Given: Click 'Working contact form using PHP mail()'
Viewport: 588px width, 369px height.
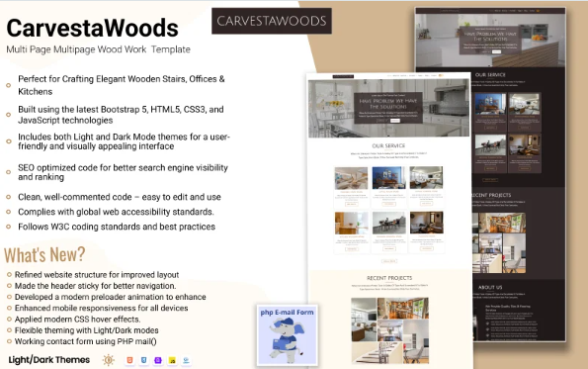Looking at the screenshot, I should tap(86, 341).
